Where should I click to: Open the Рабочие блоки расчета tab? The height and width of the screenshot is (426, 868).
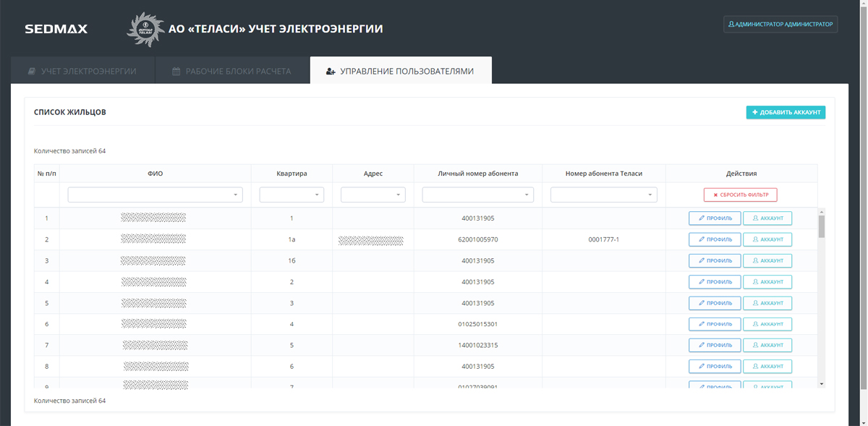pyautogui.click(x=231, y=72)
